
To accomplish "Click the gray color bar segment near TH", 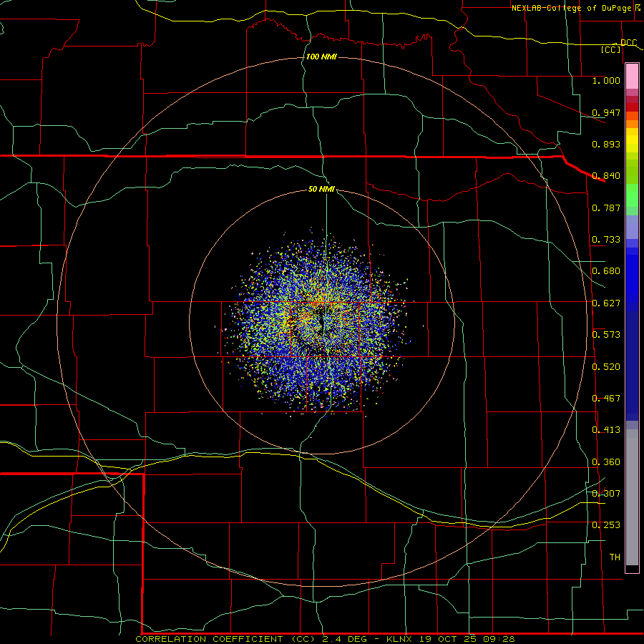I will point(632,501).
